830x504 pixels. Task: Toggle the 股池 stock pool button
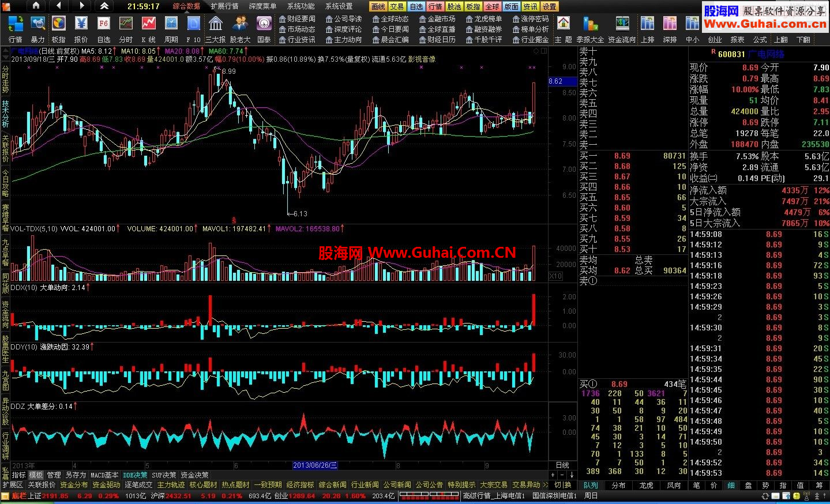(454, 6)
